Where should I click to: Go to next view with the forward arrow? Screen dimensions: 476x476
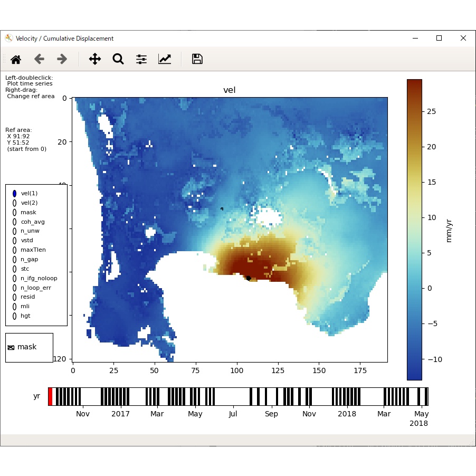[62, 59]
